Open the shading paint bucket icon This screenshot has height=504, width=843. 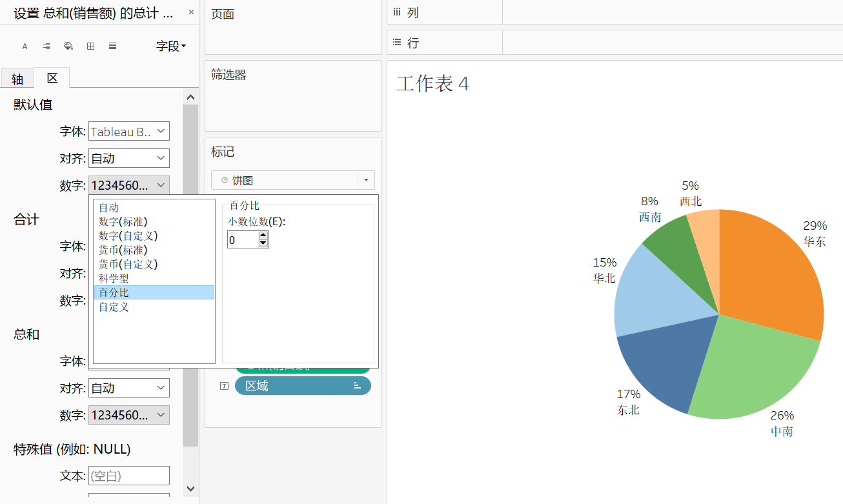click(x=68, y=46)
